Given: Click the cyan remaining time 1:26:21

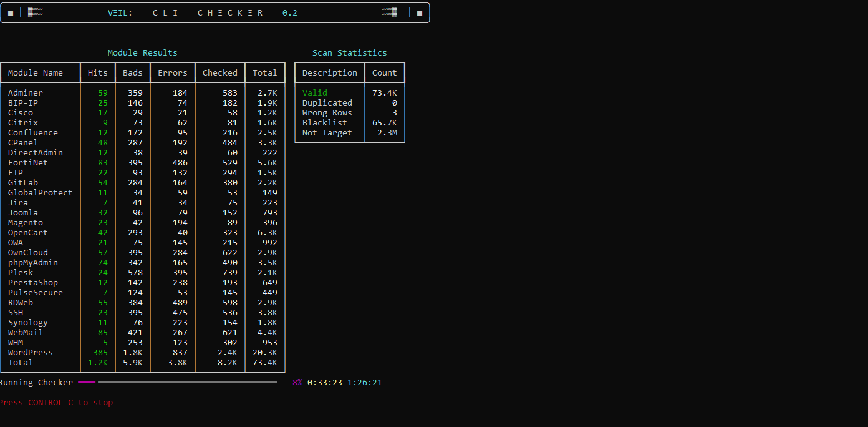Looking at the screenshot, I should 365,383.
